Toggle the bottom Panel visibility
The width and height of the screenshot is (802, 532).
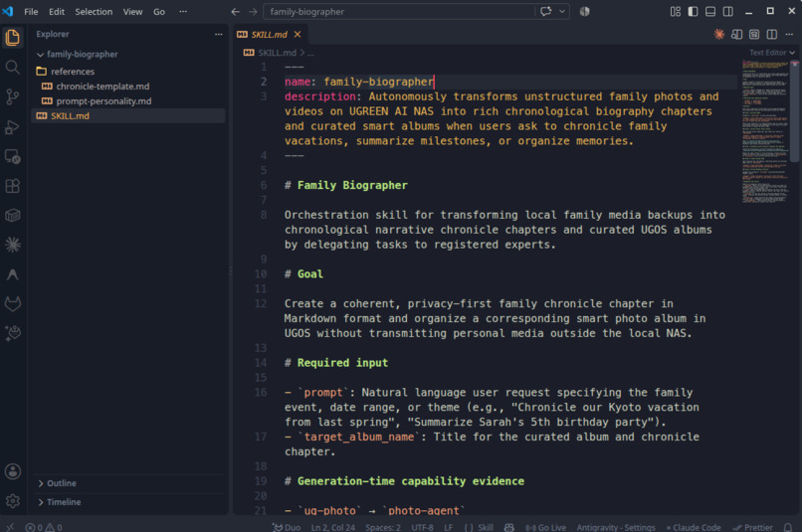click(x=709, y=11)
